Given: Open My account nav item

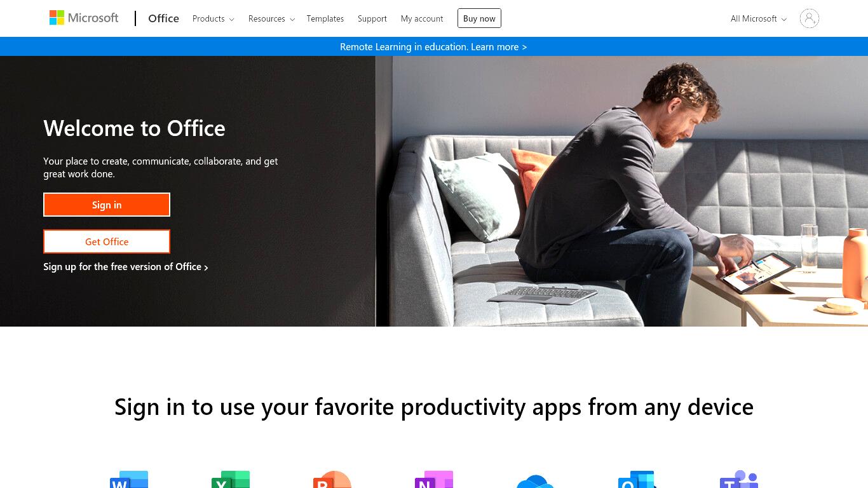Looking at the screenshot, I should [422, 18].
